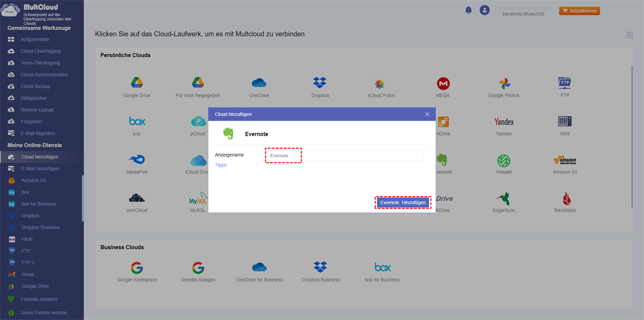
Task: Choose the box personal cloud icon
Action: tap(137, 121)
